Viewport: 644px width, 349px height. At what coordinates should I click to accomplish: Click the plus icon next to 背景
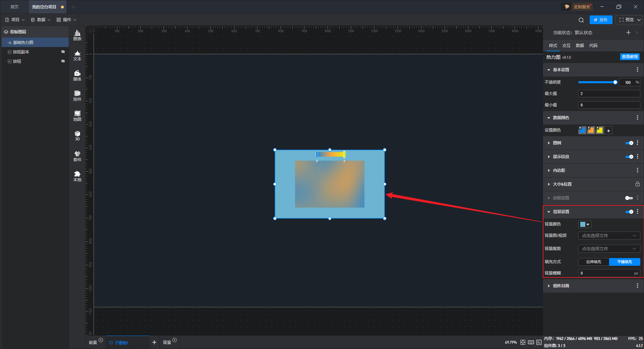pyautogui.click(x=174, y=340)
